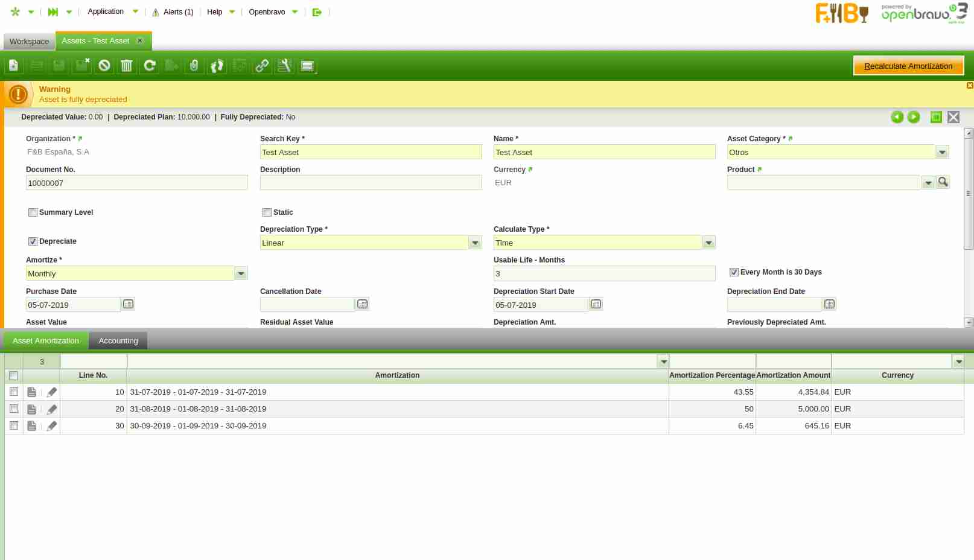Switch to the Accounting tab
The height and width of the screenshot is (560, 974).
[118, 341]
